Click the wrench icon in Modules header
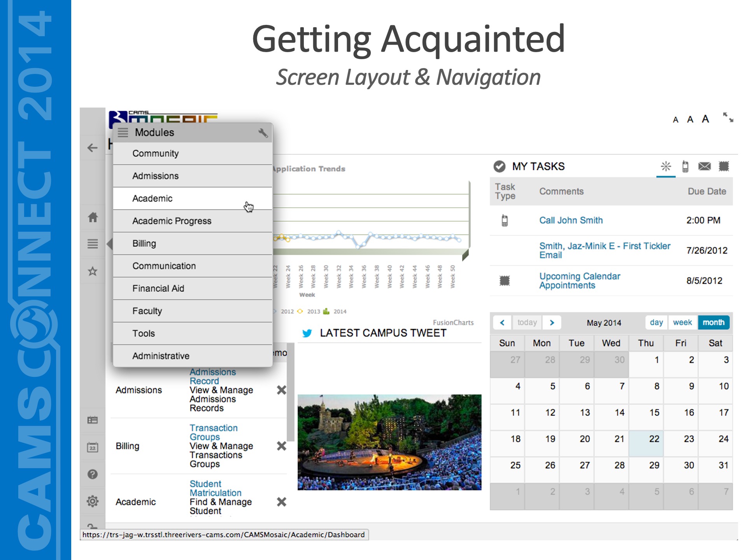747x560 pixels. (x=263, y=133)
